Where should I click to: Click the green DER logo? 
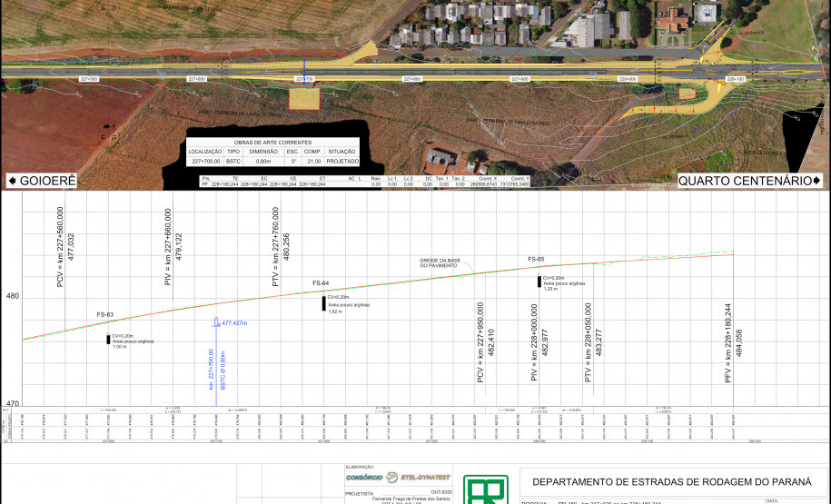486,489
